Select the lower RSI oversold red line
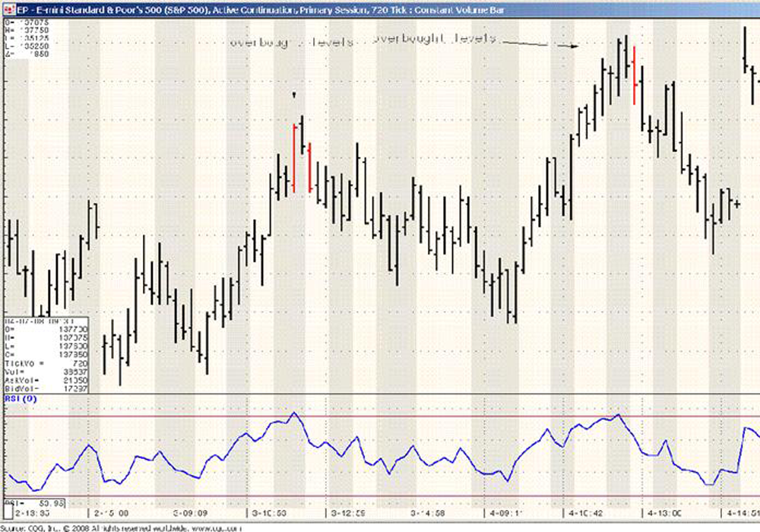This screenshot has width=760, height=532. point(380,498)
